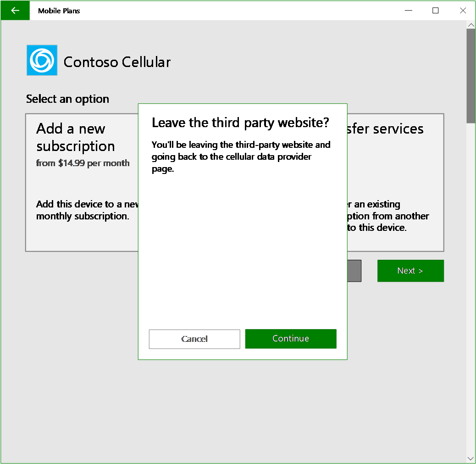Confirm leaving by clicking Continue
The height and width of the screenshot is (464, 476).
point(291,339)
